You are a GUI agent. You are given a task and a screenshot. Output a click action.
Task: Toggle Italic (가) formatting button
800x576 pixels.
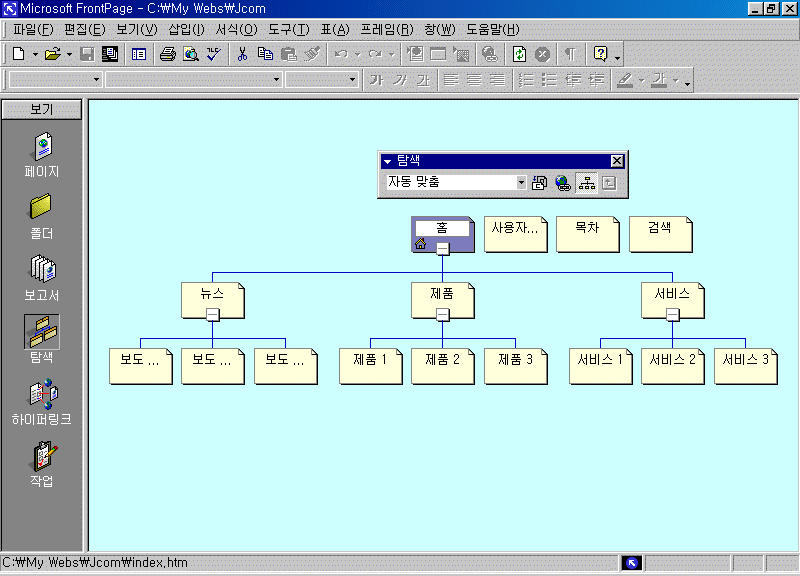pyautogui.click(x=400, y=80)
